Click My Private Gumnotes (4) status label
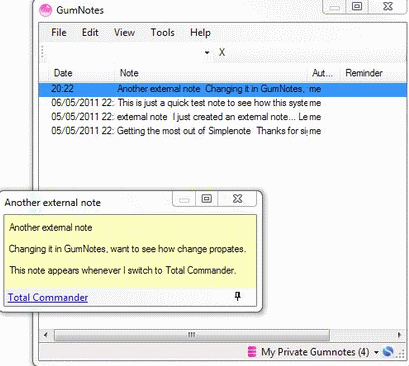This screenshot has height=366, width=409. coord(315,352)
